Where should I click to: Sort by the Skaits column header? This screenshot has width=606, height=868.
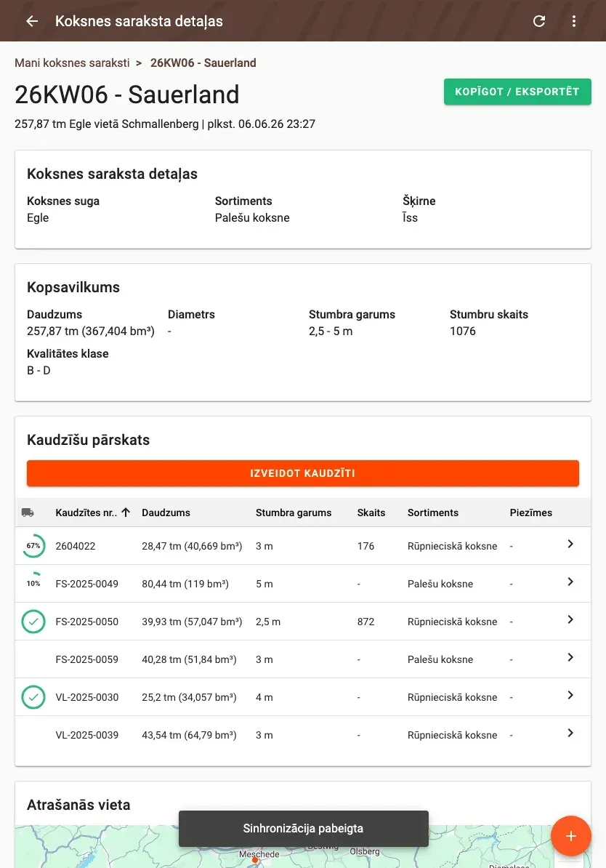[371, 513]
